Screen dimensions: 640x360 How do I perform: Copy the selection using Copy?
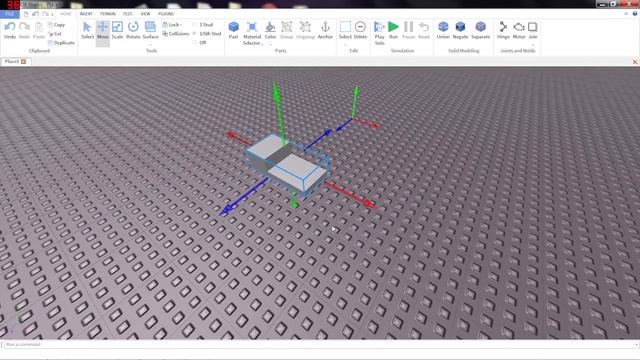click(57, 25)
